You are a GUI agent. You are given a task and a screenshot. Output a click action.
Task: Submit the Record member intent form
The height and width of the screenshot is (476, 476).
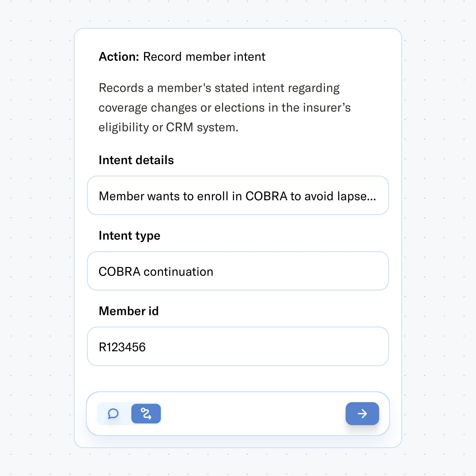pyautogui.click(x=362, y=413)
